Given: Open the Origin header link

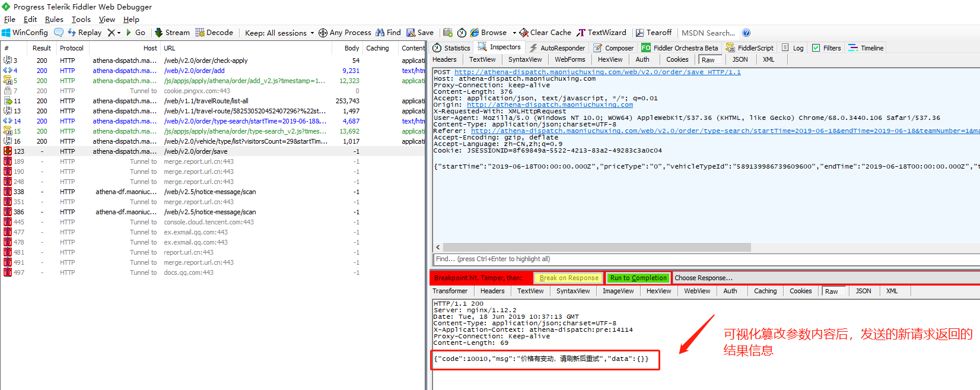Looking at the screenshot, I should 550,105.
